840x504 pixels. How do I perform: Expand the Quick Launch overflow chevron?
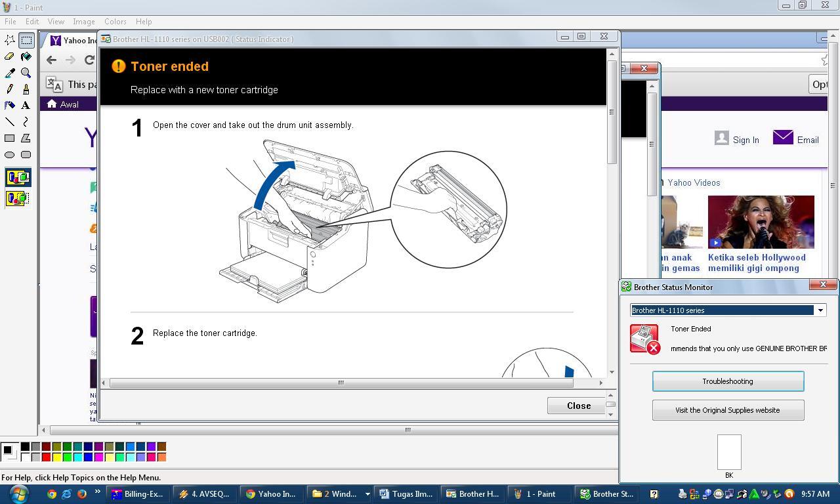[x=98, y=492]
